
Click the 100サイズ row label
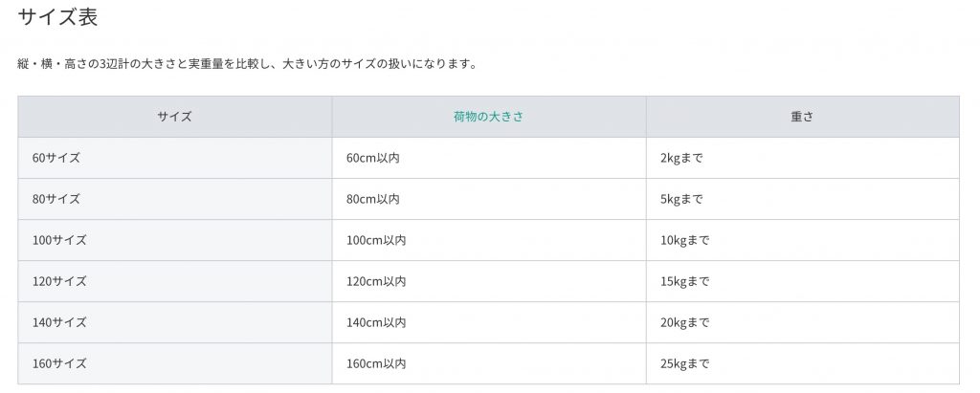(x=59, y=241)
